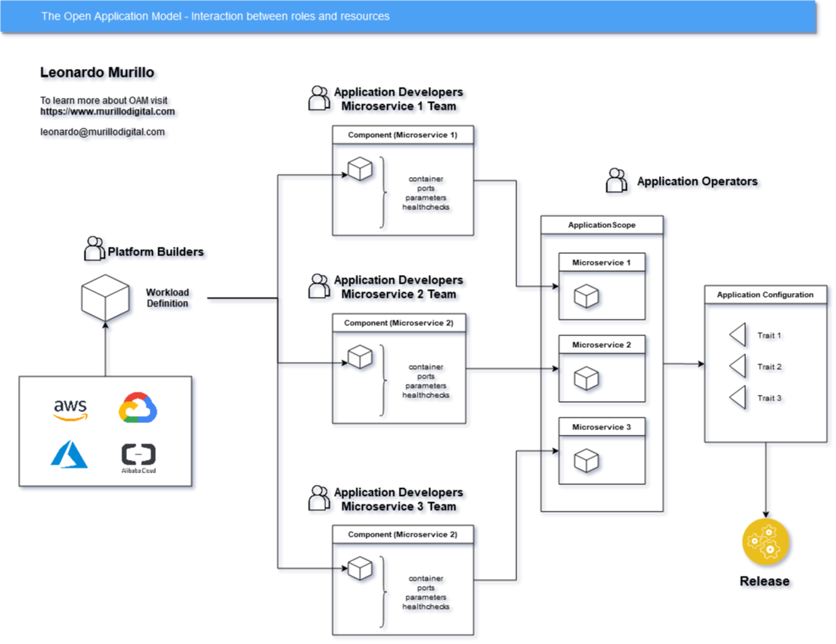Select the Leonardo Murillo heading
Image resolution: width=836 pixels, height=644 pixels.
coord(97,73)
